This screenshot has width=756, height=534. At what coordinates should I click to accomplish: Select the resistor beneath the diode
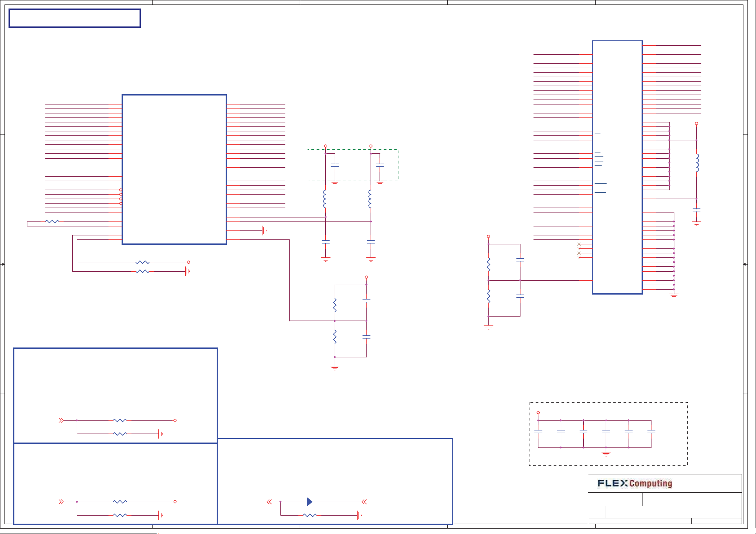310,515
